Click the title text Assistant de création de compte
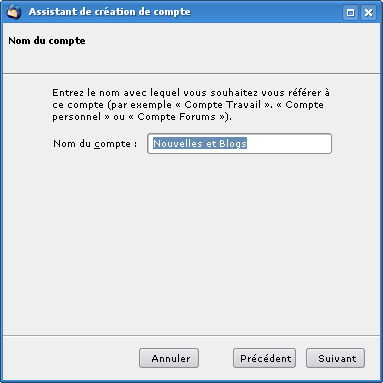The height and width of the screenshot is (383, 383). click(110, 12)
